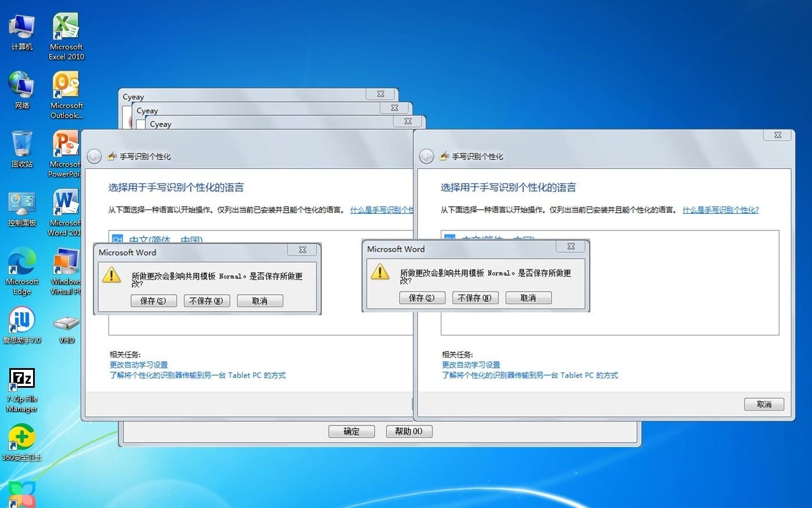Viewport: 812px width, 508px height.
Task: Click warning icon in right Microsoft Word dialog
Action: click(x=380, y=271)
